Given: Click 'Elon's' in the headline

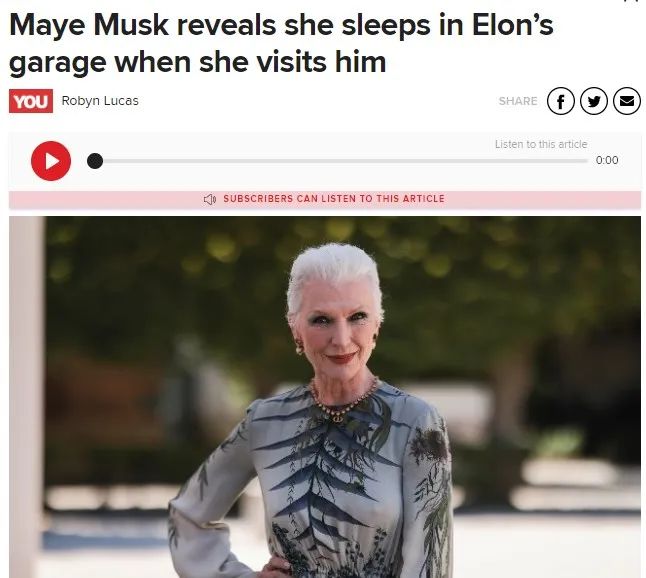Looking at the screenshot, I should [x=513, y=25].
